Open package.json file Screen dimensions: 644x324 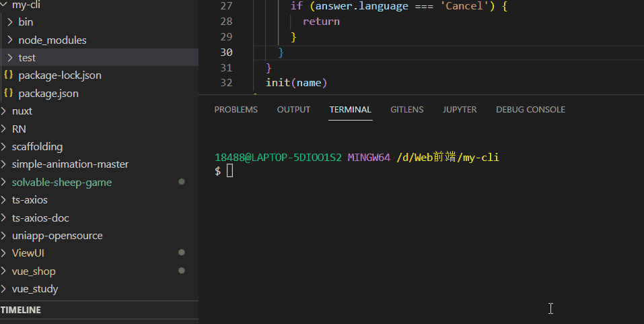[99, 94]
